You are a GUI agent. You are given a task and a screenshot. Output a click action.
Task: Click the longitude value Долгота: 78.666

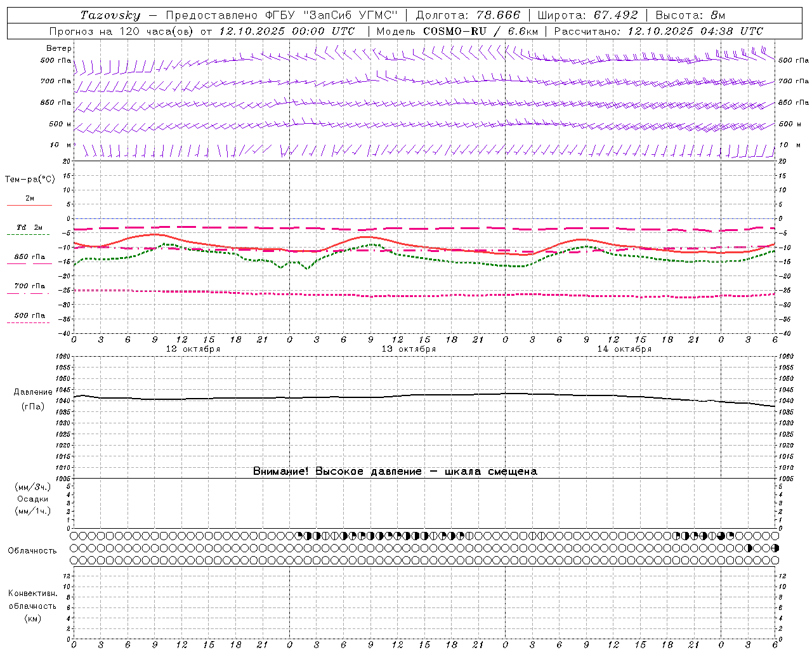point(468,15)
